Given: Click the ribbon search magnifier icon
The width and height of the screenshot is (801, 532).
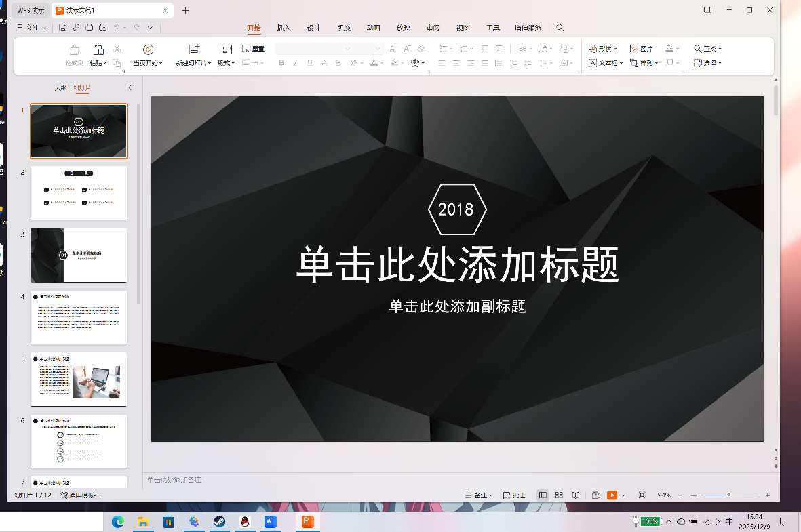Looking at the screenshot, I should click(x=560, y=28).
